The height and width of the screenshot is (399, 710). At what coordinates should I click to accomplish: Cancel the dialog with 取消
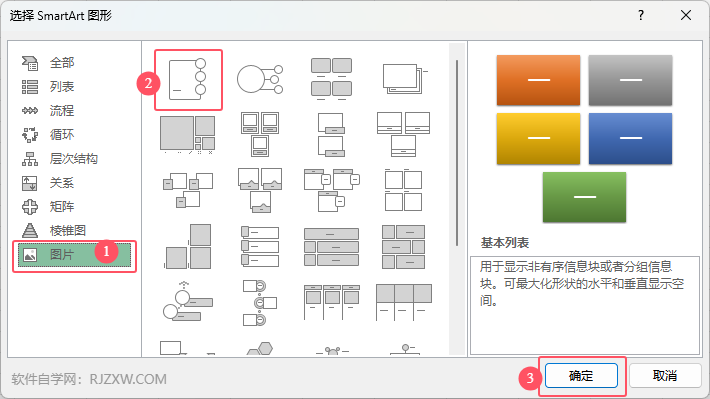point(665,375)
